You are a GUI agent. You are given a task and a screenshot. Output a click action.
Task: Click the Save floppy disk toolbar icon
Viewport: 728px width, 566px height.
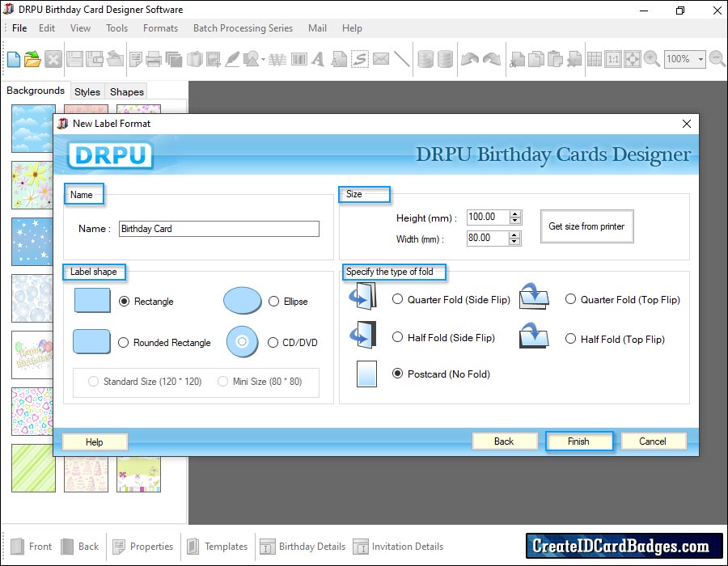[x=74, y=59]
